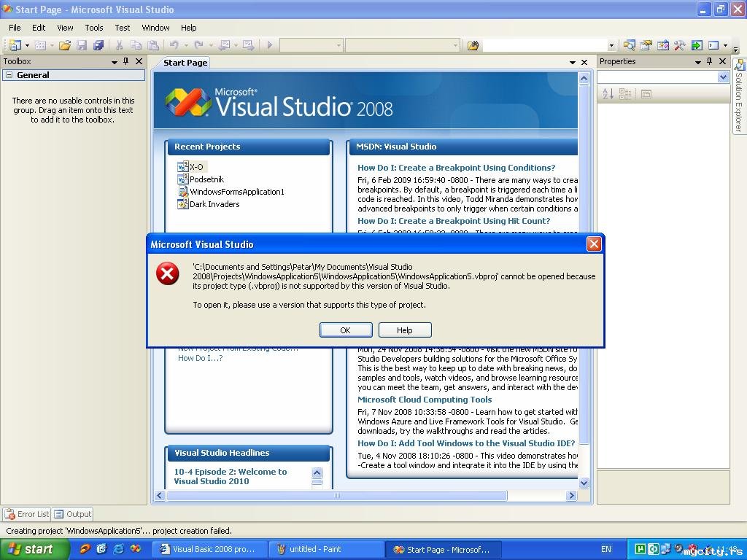This screenshot has height=560, width=747.
Task: Click the Find in Files binoculars icon
Action: (473, 46)
